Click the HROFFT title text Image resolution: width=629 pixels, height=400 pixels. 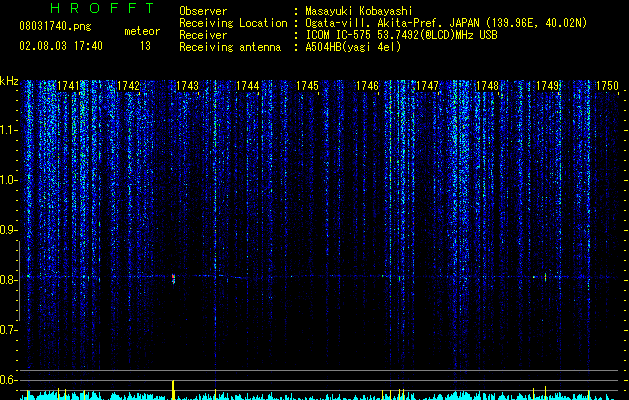(x=102, y=8)
